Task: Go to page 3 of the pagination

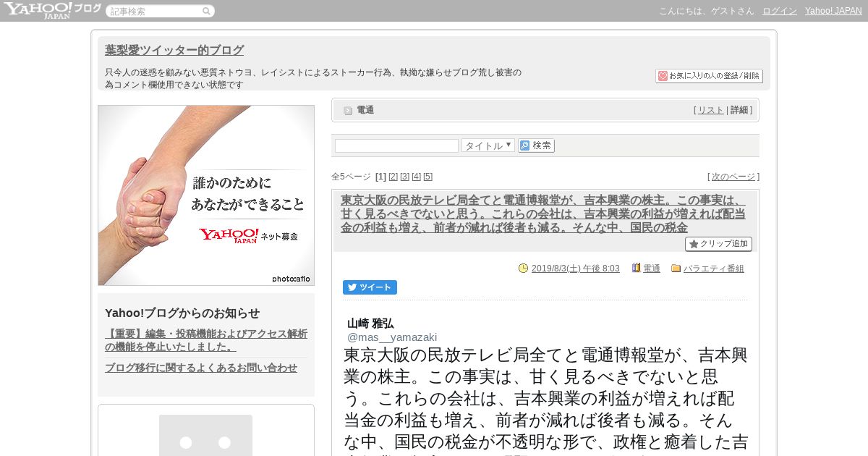Action: pos(404,177)
